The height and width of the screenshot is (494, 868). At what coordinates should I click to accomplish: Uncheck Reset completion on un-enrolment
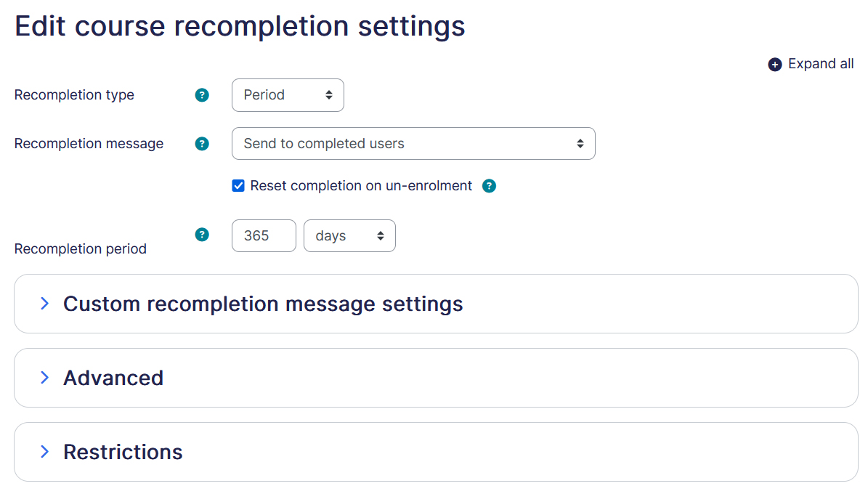[238, 185]
